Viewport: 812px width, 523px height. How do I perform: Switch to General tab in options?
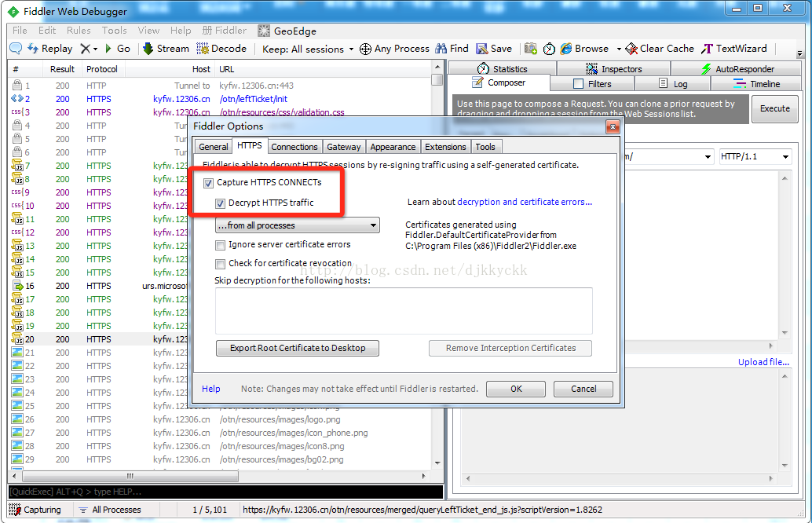[x=214, y=147]
